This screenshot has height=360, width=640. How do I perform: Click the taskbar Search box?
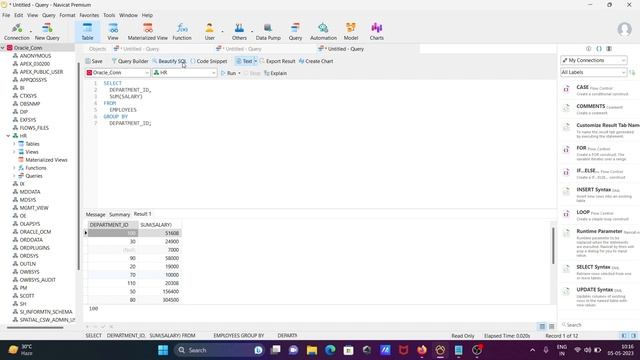pyautogui.click(x=219, y=350)
